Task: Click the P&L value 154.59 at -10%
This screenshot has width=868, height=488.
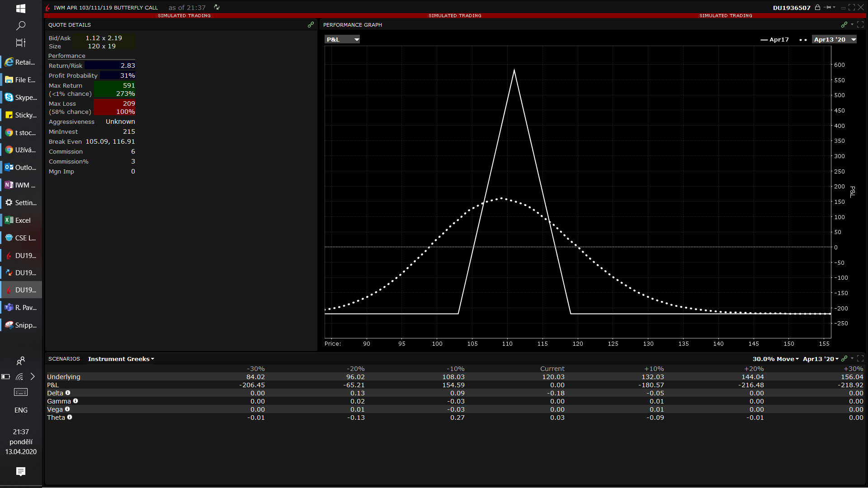Action: click(453, 385)
